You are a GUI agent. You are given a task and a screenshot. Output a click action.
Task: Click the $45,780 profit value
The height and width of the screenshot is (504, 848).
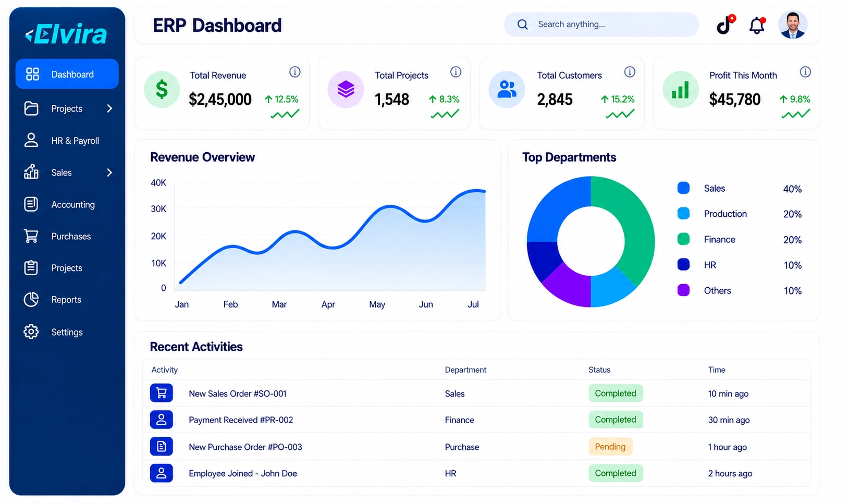coord(735,99)
